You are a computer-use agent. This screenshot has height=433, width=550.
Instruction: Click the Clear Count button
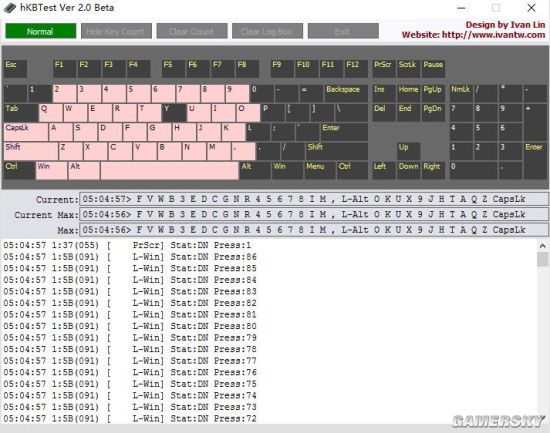pyautogui.click(x=192, y=31)
